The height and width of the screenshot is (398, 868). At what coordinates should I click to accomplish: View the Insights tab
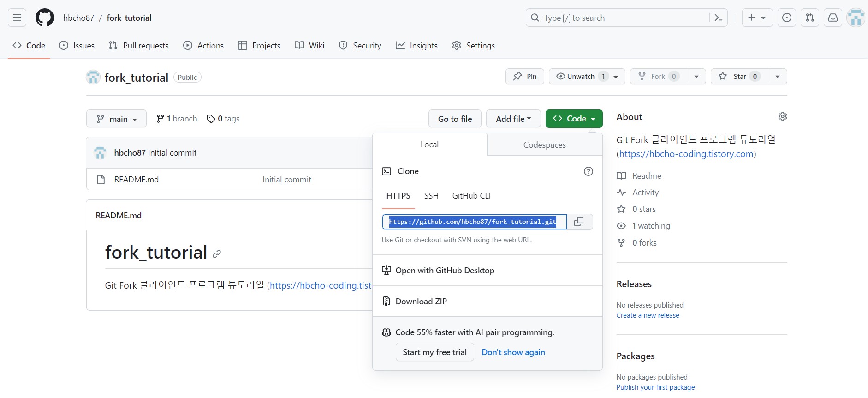tap(416, 45)
